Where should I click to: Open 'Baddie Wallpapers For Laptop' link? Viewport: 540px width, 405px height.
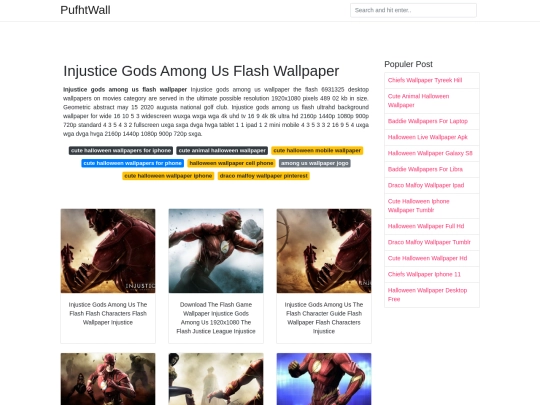pos(428,121)
